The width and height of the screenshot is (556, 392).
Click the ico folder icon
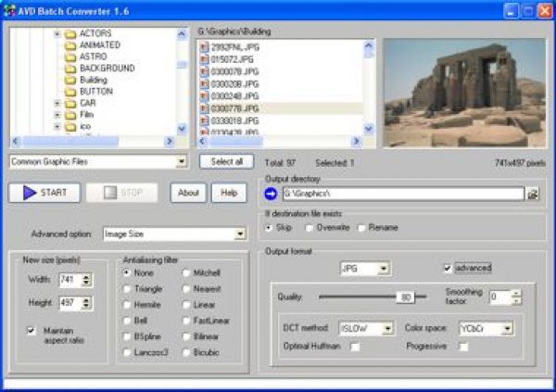click(70, 127)
